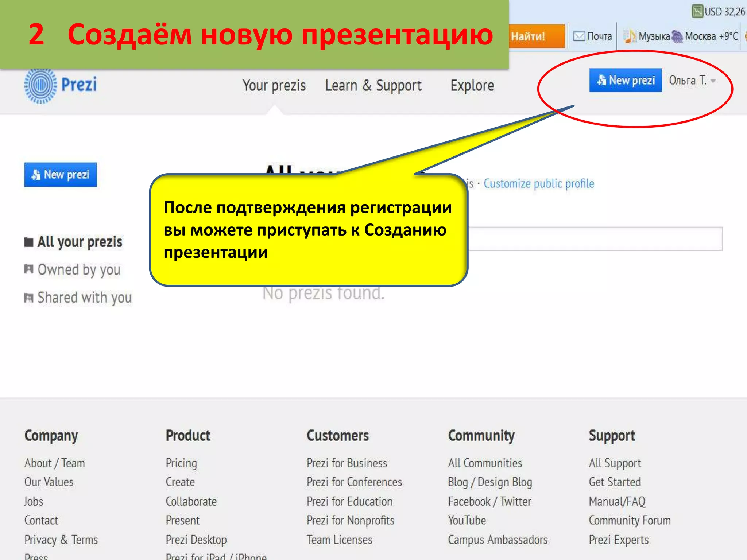Click Москва +9°C weather widget
Viewport: 747px width, 560px height.
[x=705, y=36]
